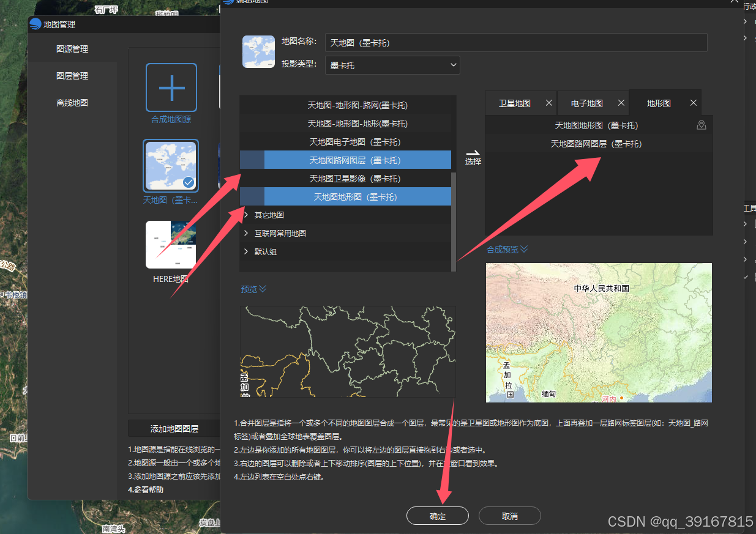This screenshot has height=534, width=756.
Task: Open 离线地图 in map manager sidebar
Action: point(72,103)
